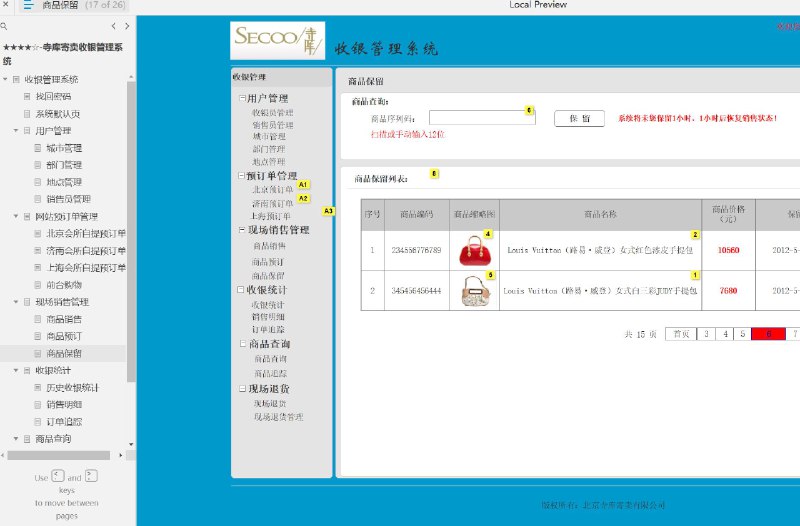Click price 10560 in table
This screenshot has height=526, width=800.
point(728,251)
